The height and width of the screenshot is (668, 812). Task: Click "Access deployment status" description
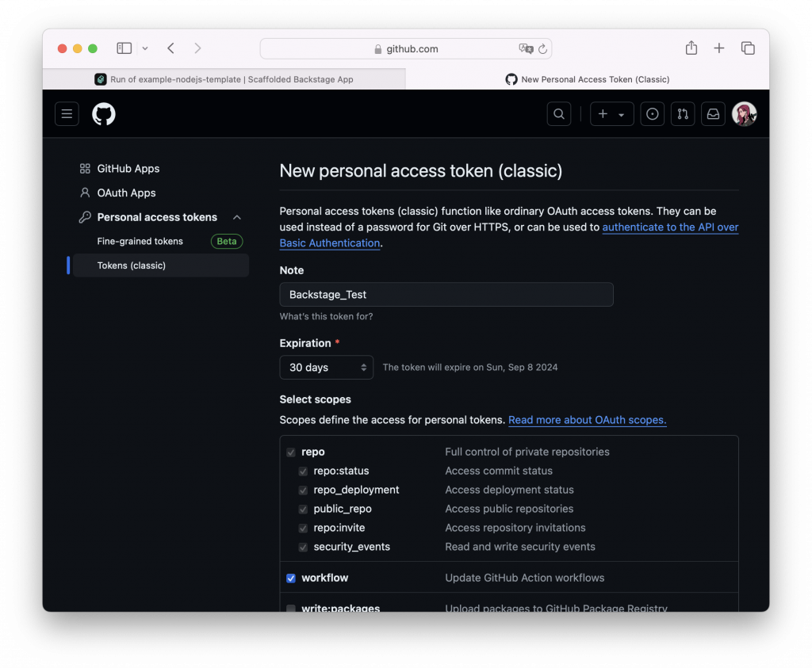[510, 490]
